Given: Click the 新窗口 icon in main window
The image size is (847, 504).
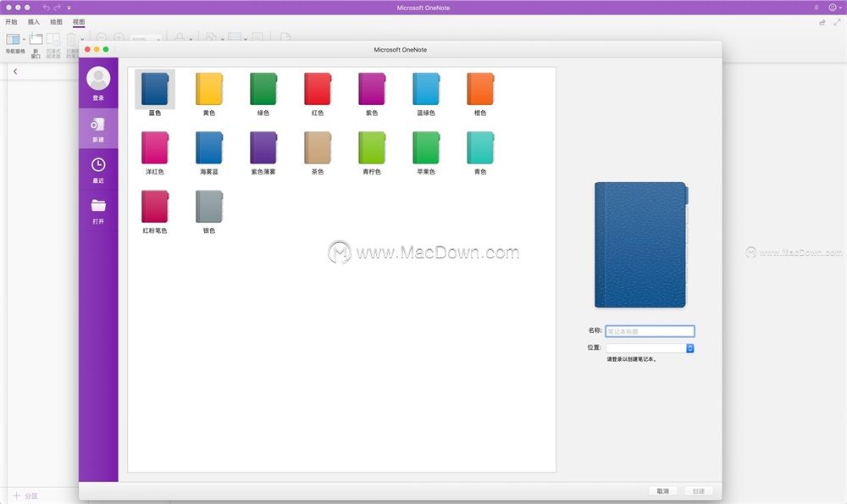Looking at the screenshot, I should pos(36,39).
